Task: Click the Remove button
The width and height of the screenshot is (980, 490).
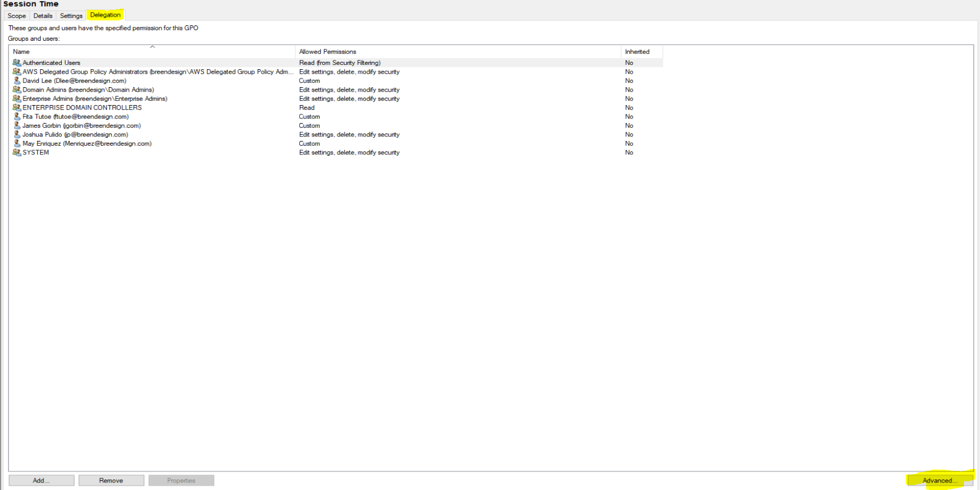Action: tap(111, 480)
